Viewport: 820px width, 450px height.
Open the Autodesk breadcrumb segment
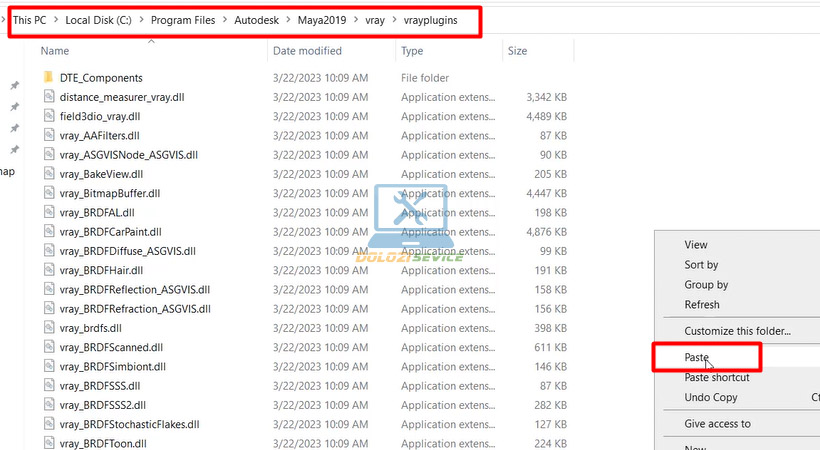(256, 20)
